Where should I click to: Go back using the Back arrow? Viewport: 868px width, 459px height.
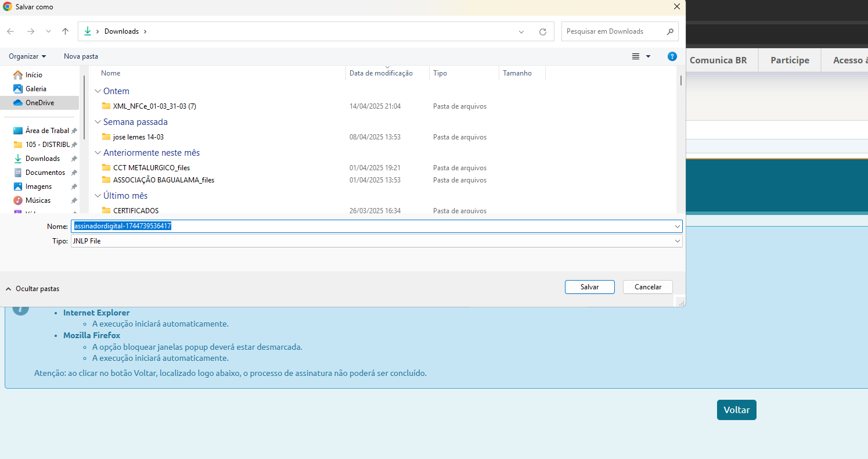(x=10, y=31)
